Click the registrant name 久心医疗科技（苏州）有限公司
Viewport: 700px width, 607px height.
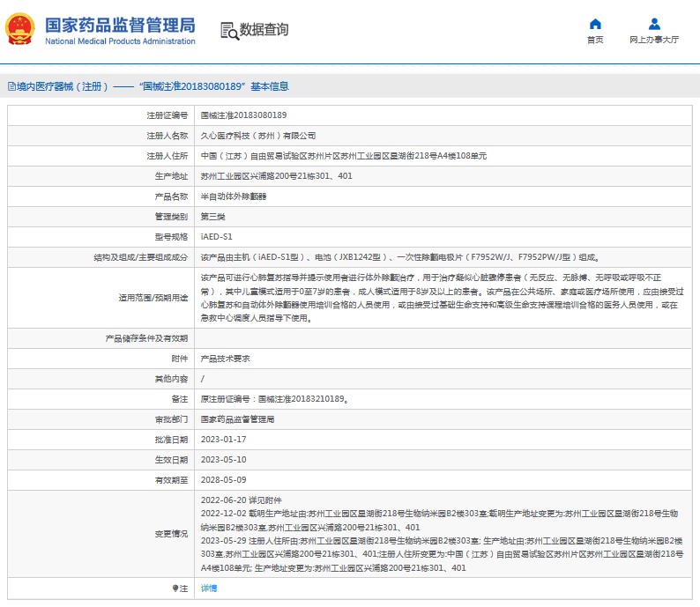coord(258,136)
